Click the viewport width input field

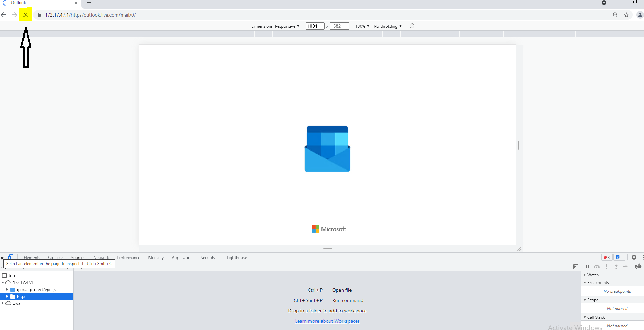point(314,26)
